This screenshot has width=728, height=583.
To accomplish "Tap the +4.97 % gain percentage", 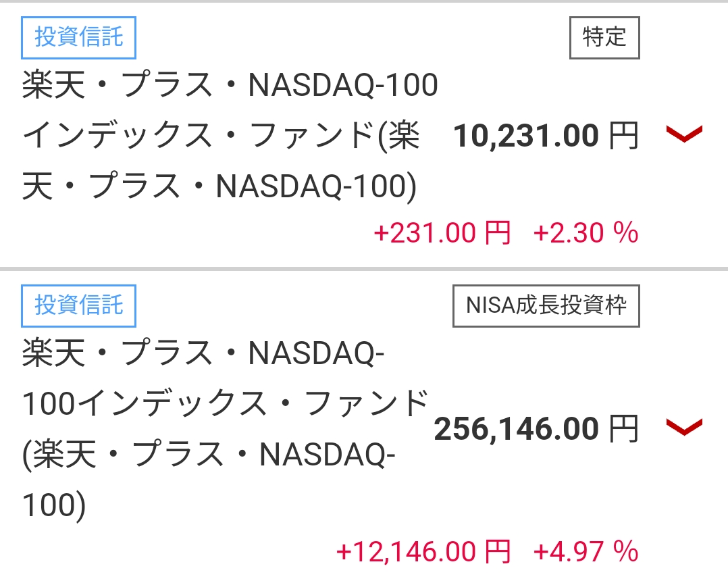I will pos(586,551).
